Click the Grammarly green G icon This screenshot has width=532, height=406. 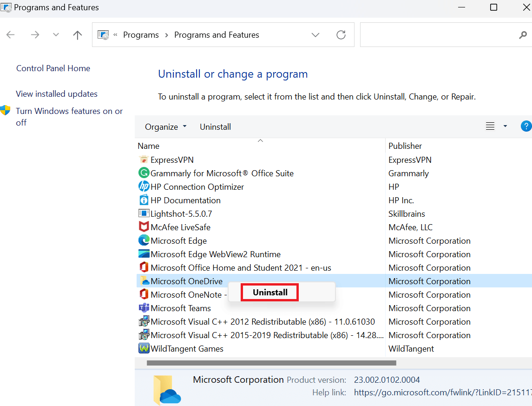[144, 173]
